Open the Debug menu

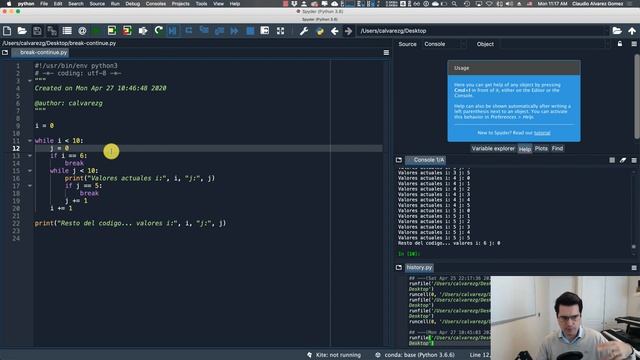[x=132, y=4]
